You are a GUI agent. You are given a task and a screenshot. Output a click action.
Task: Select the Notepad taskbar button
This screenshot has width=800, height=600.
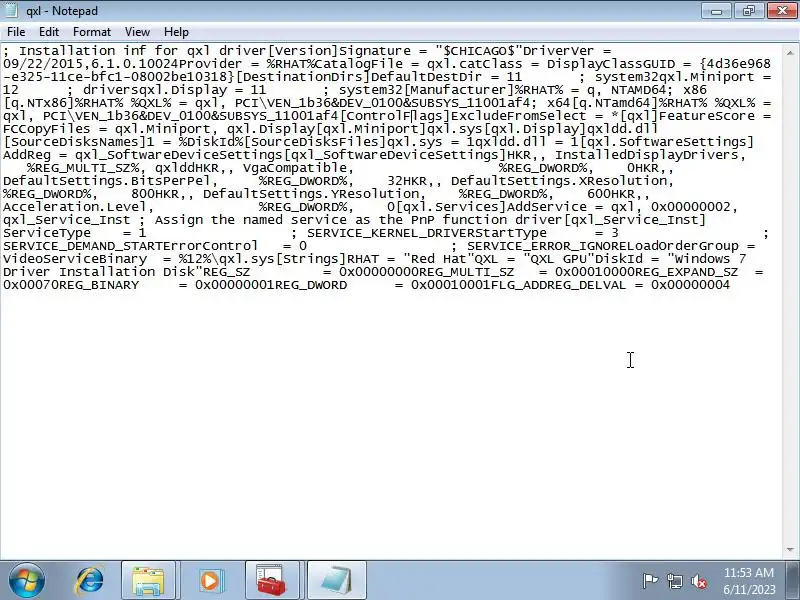tap(336, 581)
